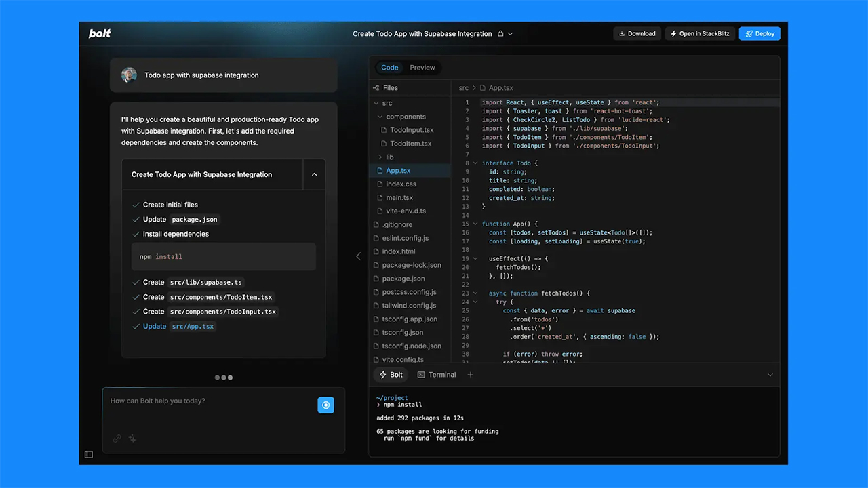Click the Deploy button

759,33
